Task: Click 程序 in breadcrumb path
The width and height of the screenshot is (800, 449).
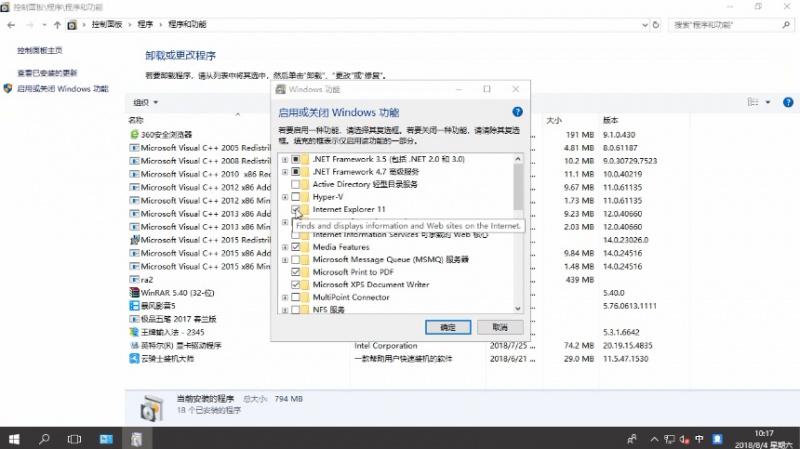Action: click(145, 24)
